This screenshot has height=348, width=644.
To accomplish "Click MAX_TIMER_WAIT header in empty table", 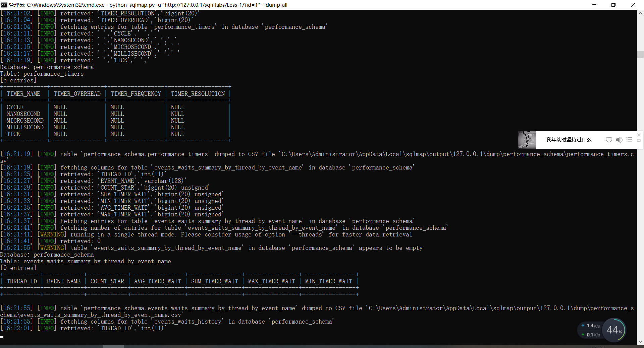I will coord(272,281).
